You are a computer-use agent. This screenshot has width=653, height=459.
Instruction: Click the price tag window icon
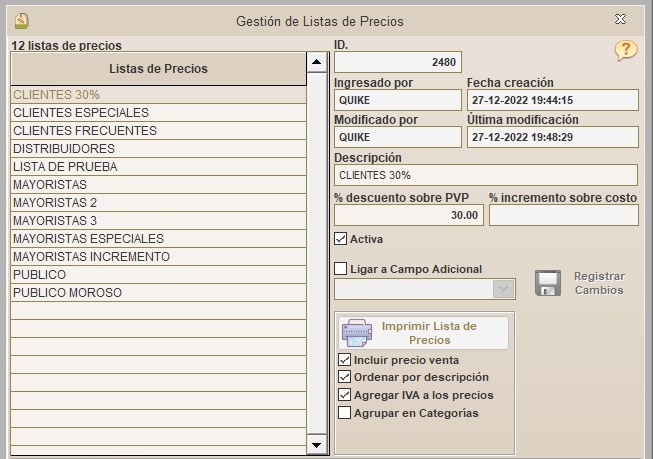(21, 21)
